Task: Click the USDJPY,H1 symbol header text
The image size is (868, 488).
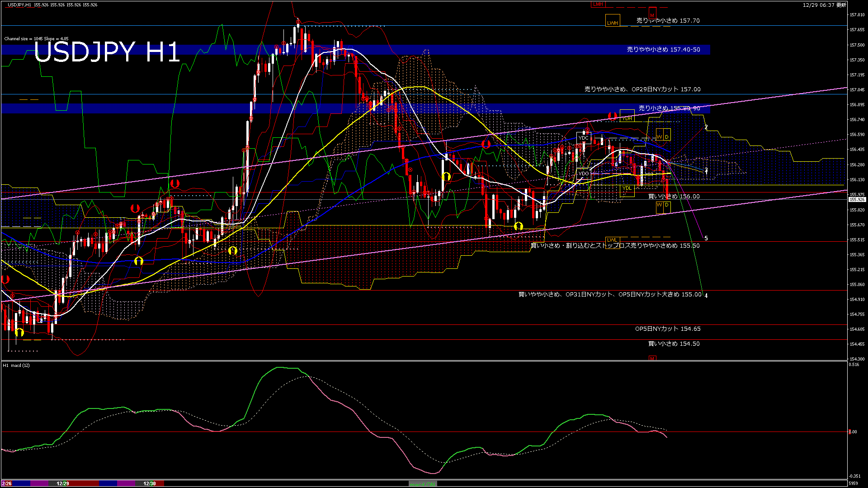Action: (x=20, y=5)
